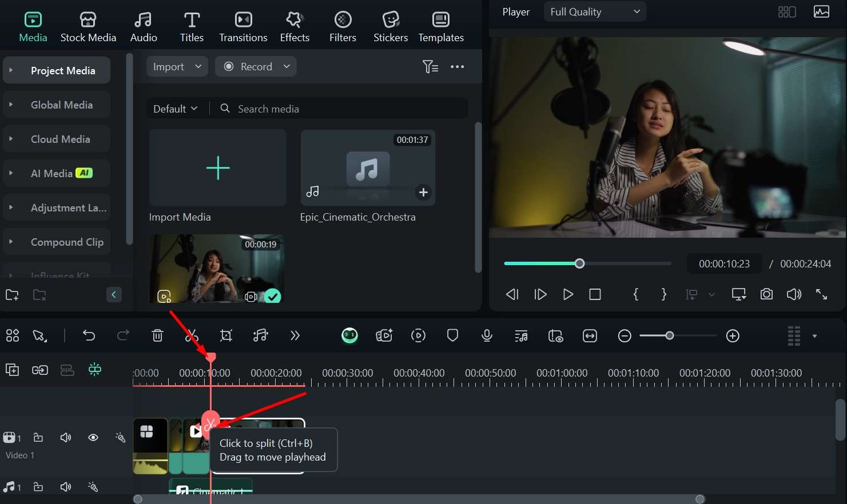Select the 00:00:19 video clip thumbnail
The width and height of the screenshot is (847, 504).
point(217,268)
